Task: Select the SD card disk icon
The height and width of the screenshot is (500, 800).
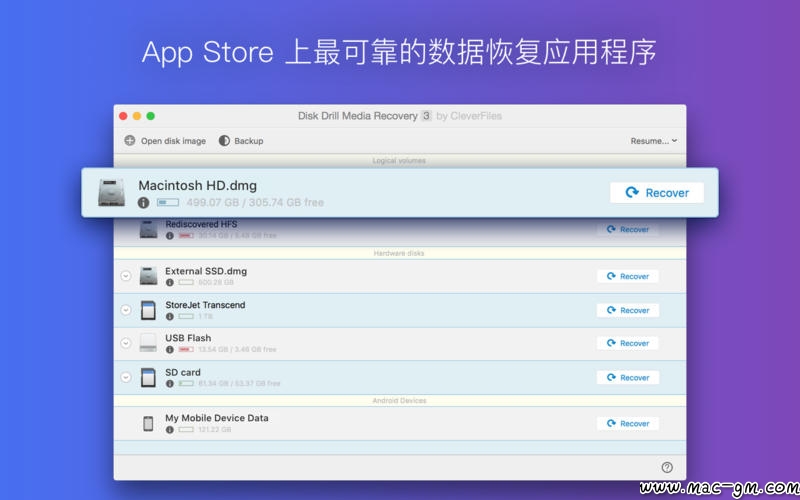Action: (148, 377)
